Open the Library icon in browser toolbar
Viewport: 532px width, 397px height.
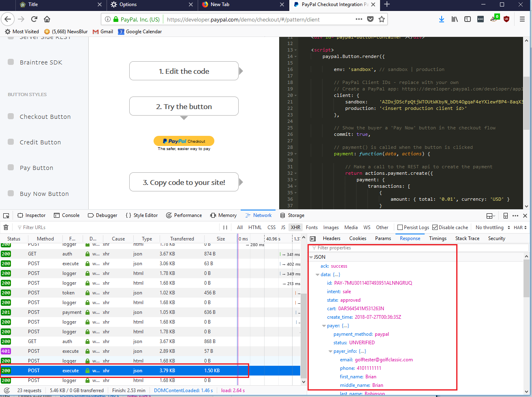pyautogui.click(x=455, y=19)
